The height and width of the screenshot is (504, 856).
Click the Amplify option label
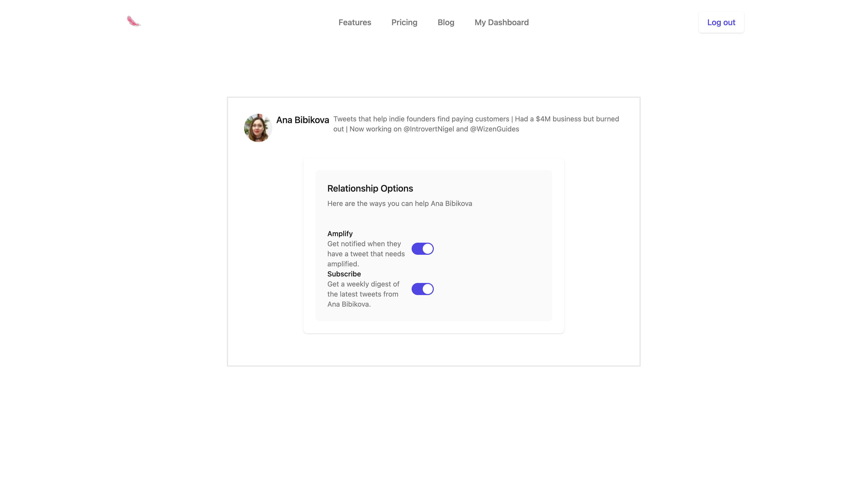(x=340, y=234)
